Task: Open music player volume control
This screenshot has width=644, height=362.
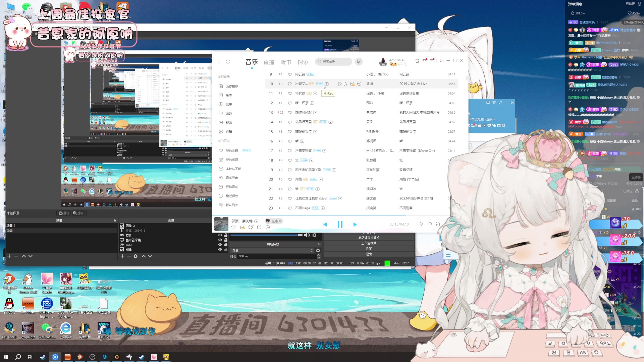Action: pyautogui.click(x=421, y=224)
